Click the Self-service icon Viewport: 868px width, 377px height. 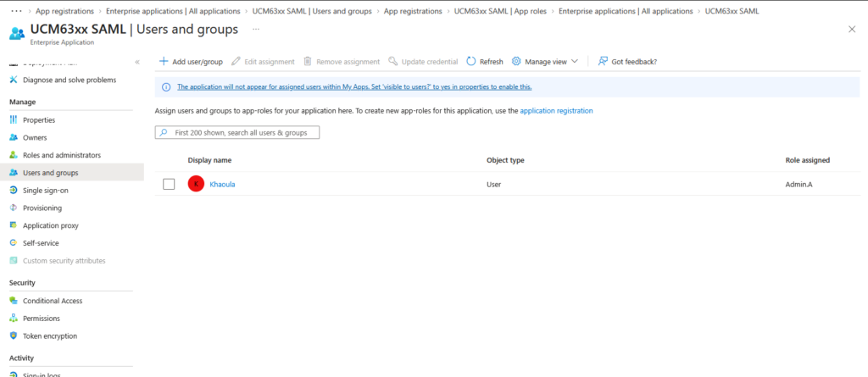14,243
